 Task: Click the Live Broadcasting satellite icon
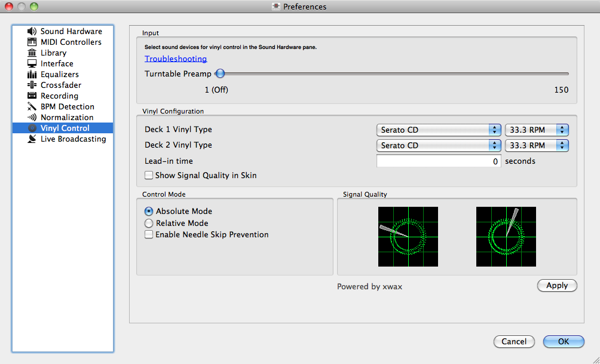[x=32, y=139]
